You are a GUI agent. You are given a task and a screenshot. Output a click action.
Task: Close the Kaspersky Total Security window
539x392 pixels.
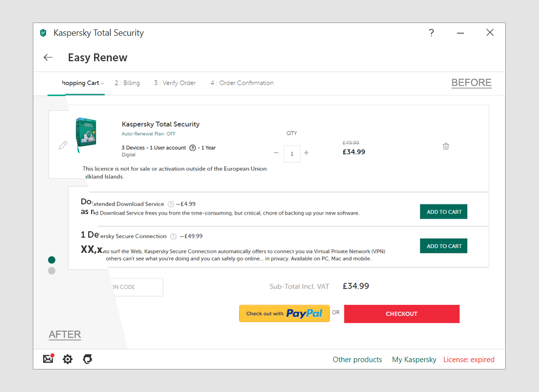[x=490, y=32]
